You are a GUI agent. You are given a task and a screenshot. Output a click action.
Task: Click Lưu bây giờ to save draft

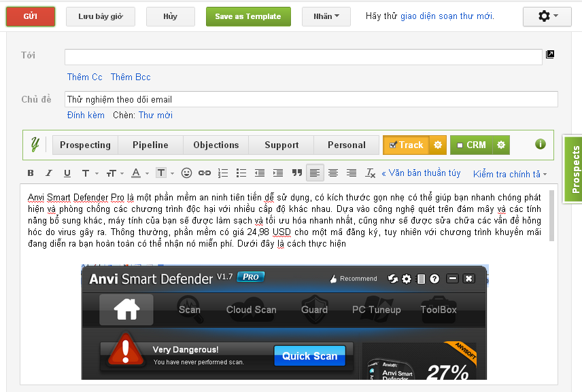pos(101,16)
